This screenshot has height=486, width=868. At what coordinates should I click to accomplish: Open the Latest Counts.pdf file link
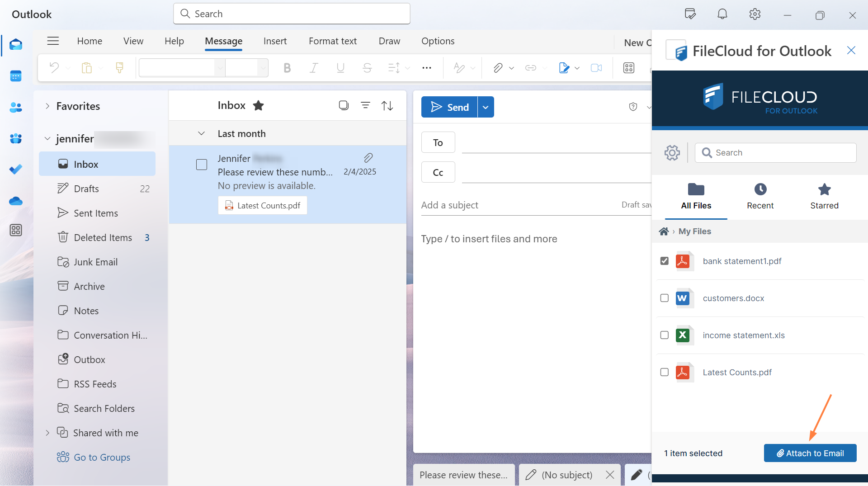tap(737, 372)
